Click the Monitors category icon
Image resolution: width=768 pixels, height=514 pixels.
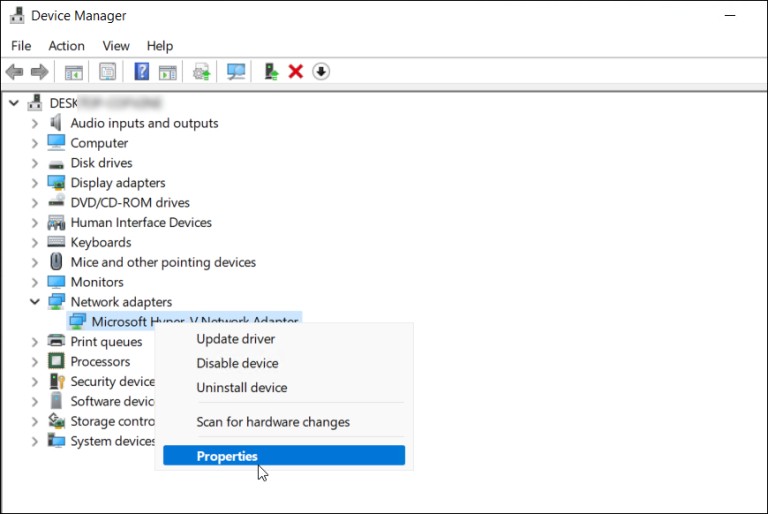coord(56,282)
